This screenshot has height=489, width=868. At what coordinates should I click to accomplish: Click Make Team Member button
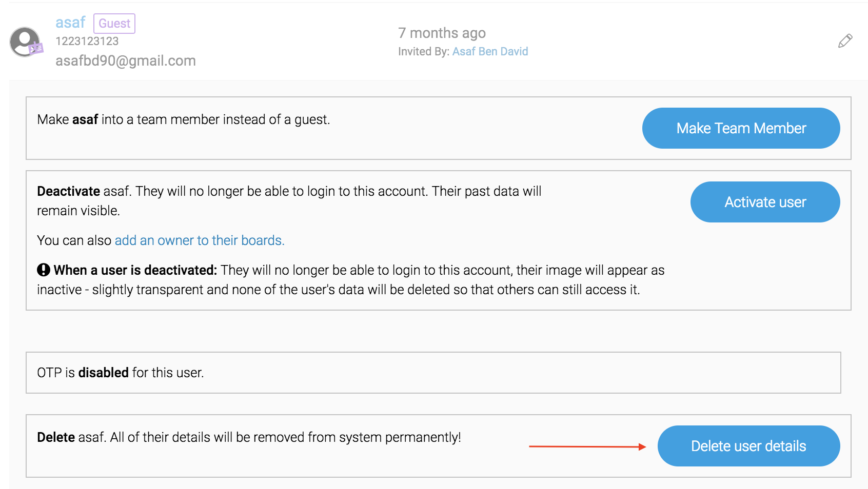click(741, 128)
